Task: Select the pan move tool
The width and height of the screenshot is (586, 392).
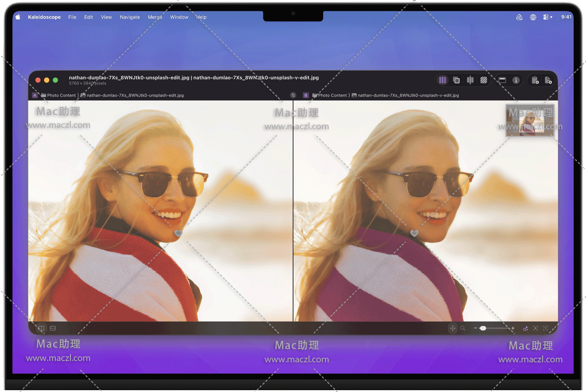Action: (x=453, y=328)
